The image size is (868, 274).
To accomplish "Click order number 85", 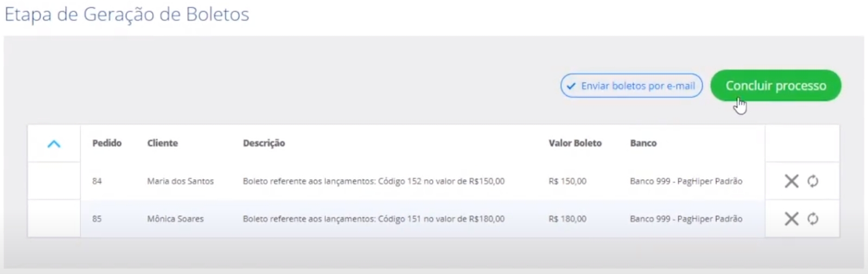I will click(97, 219).
